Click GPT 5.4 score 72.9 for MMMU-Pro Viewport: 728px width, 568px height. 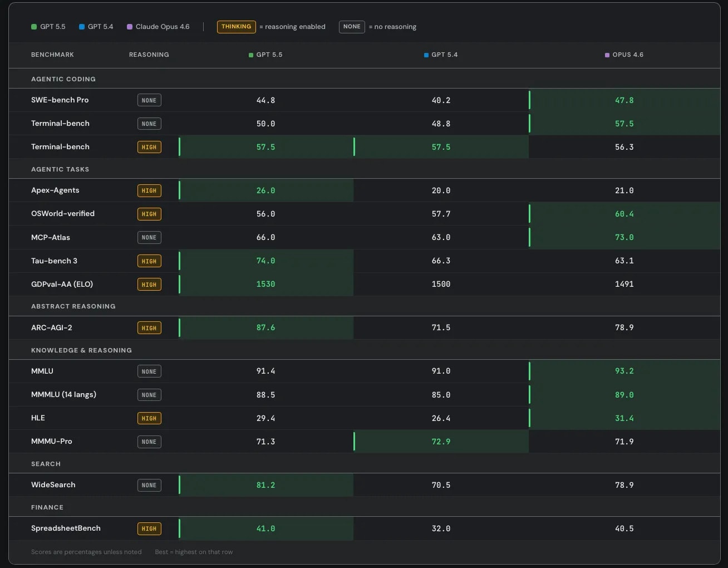click(x=441, y=442)
